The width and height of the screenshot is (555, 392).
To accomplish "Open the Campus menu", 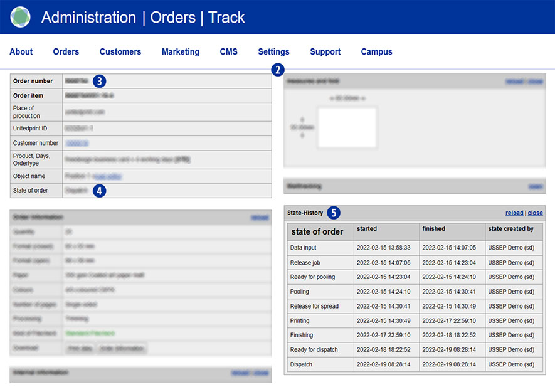I will tap(376, 52).
